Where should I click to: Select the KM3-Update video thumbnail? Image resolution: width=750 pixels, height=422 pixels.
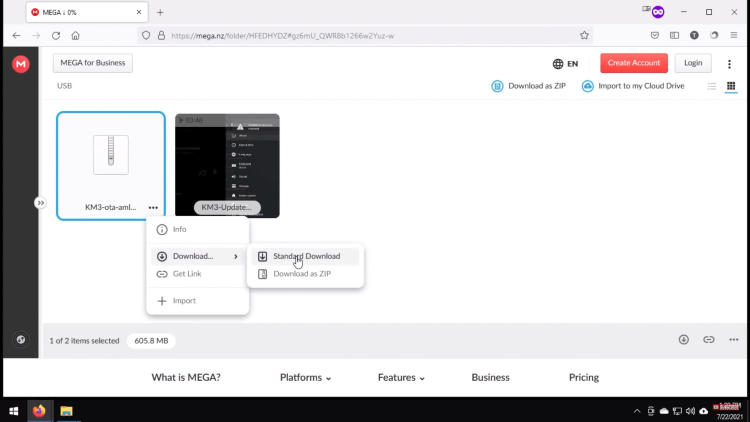(x=227, y=166)
